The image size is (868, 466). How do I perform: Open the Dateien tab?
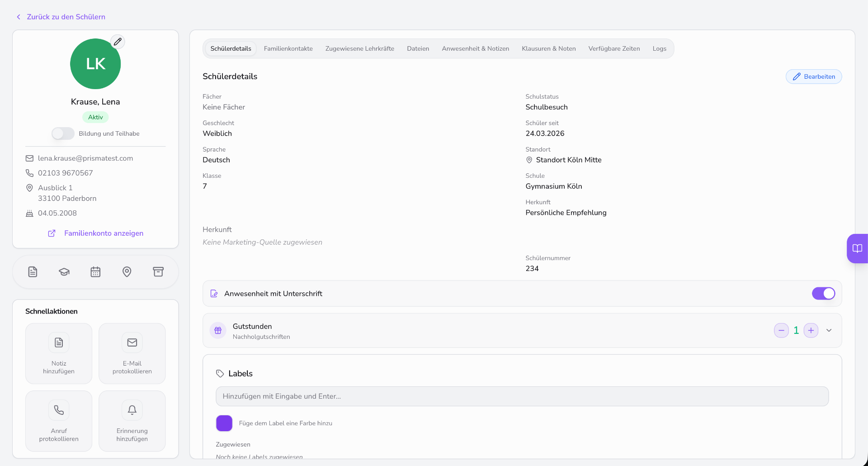coord(418,48)
